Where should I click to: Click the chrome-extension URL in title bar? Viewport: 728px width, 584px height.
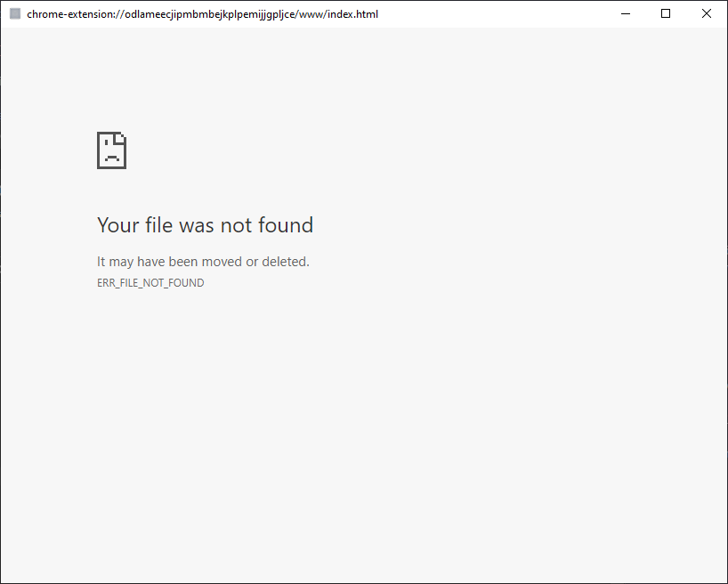pyautogui.click(x=202, y=14)
